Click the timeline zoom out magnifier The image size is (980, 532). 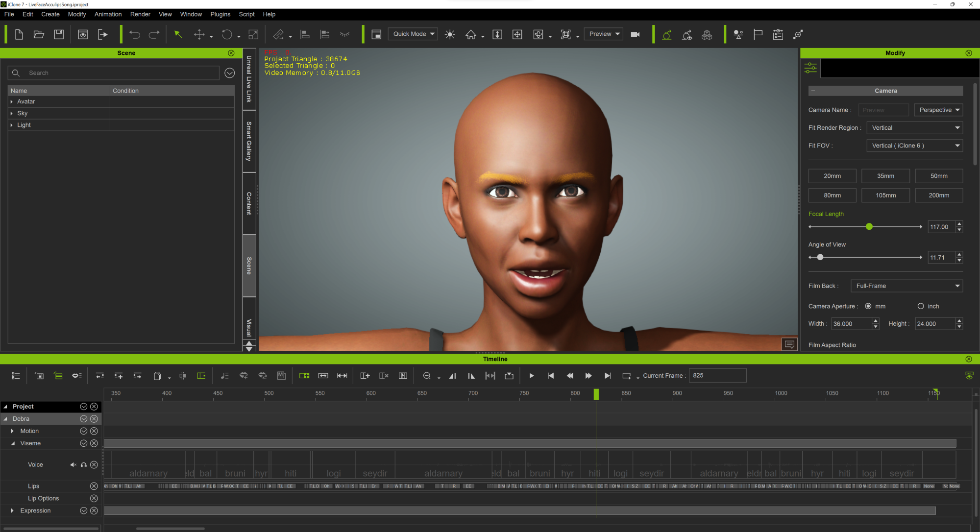coord(427,376)
